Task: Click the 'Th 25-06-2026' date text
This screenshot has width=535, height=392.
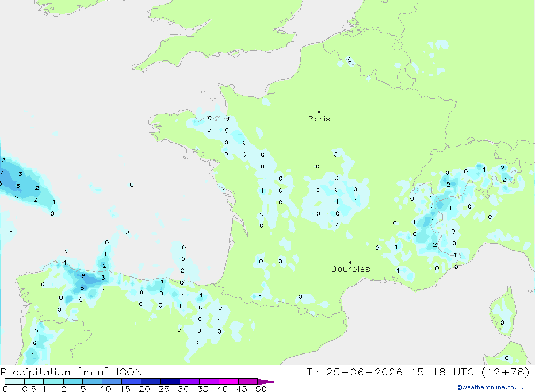Action: 355,372
